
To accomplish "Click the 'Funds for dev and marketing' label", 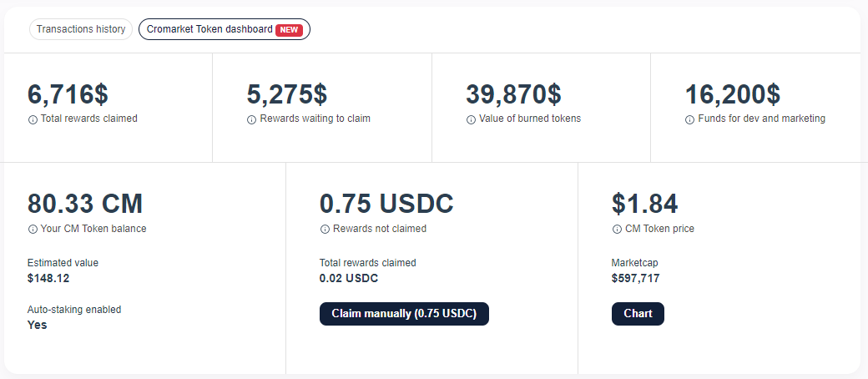I will pyautogui.click(x=762, y=119).
